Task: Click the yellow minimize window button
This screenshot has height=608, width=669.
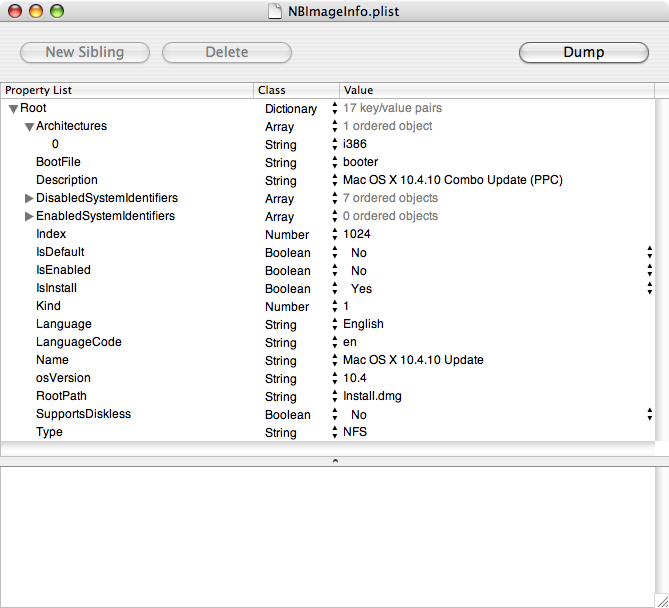Action: [x=36, y=11]
